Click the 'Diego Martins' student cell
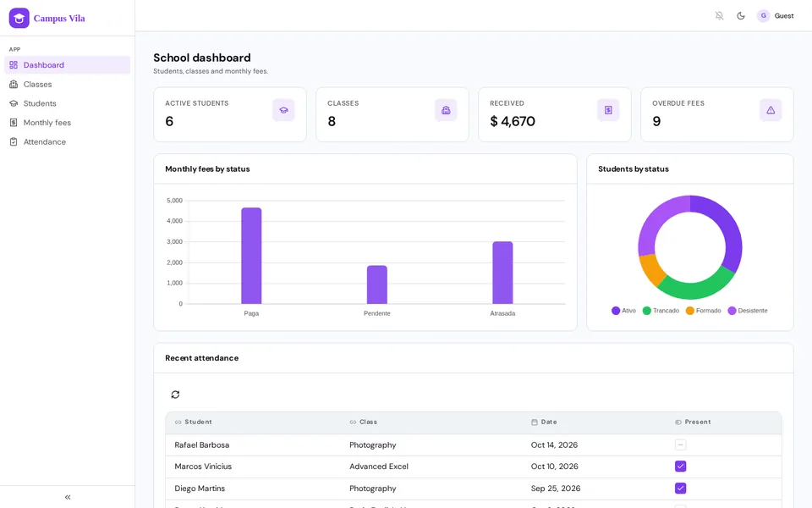The width and height of the screenshot is (812, 508). pyautogui.click(x=200, y=489)
